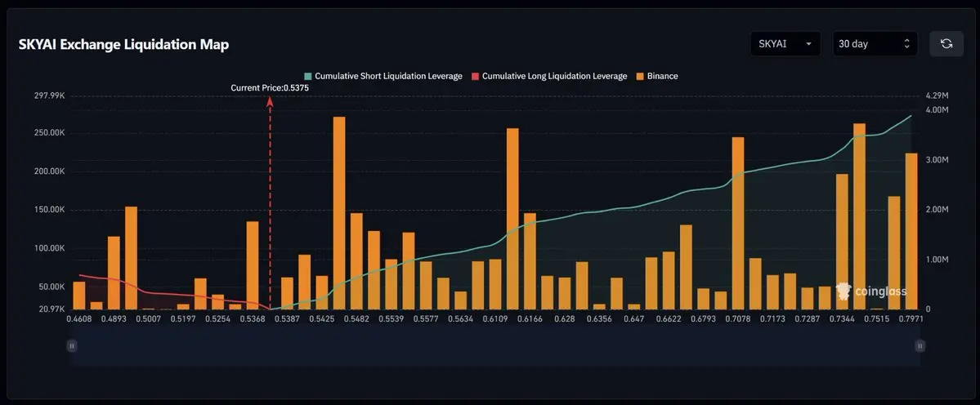
Task: Select the Binance bar at 0.6166
Action: (x=530, y=260)
